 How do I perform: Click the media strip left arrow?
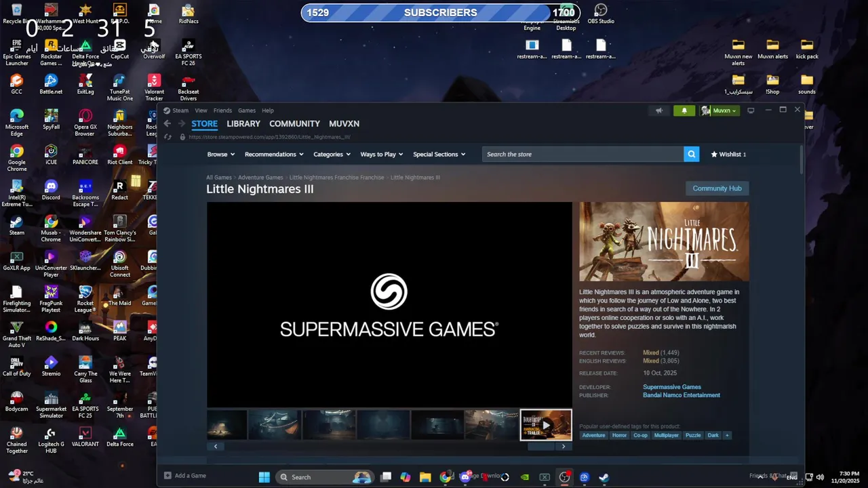pos(216,446)
